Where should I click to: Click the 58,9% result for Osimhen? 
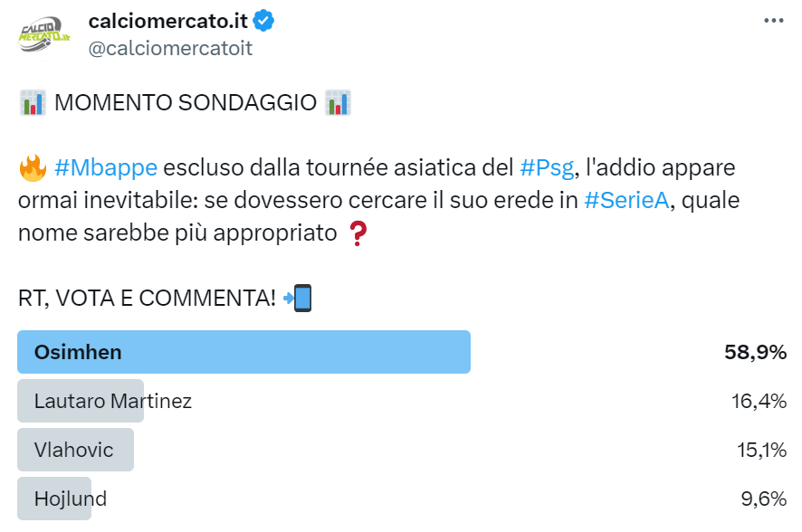point(755,352)
